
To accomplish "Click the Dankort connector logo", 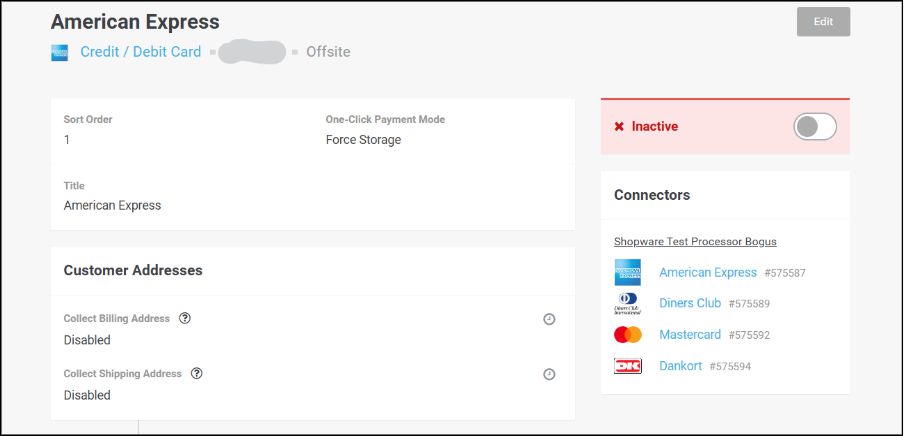I will pyautogui.click(x=628, y=366).
